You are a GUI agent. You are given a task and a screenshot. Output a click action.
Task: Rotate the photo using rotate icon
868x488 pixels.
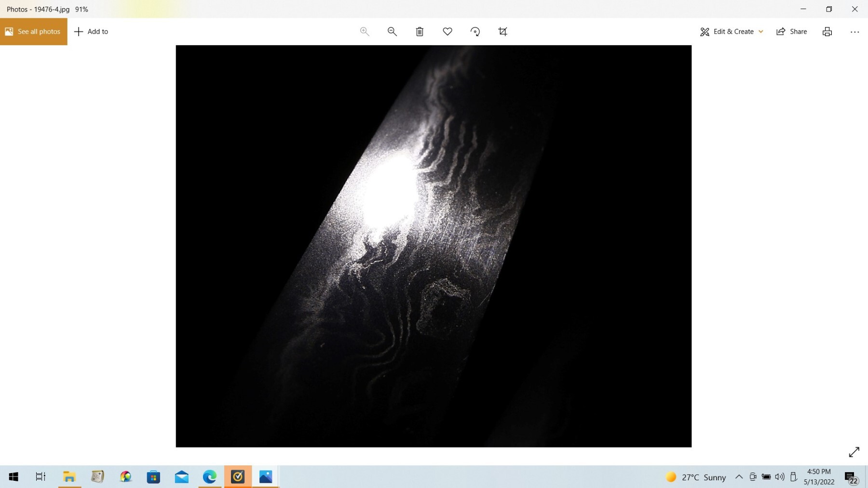tap(475, 31)
